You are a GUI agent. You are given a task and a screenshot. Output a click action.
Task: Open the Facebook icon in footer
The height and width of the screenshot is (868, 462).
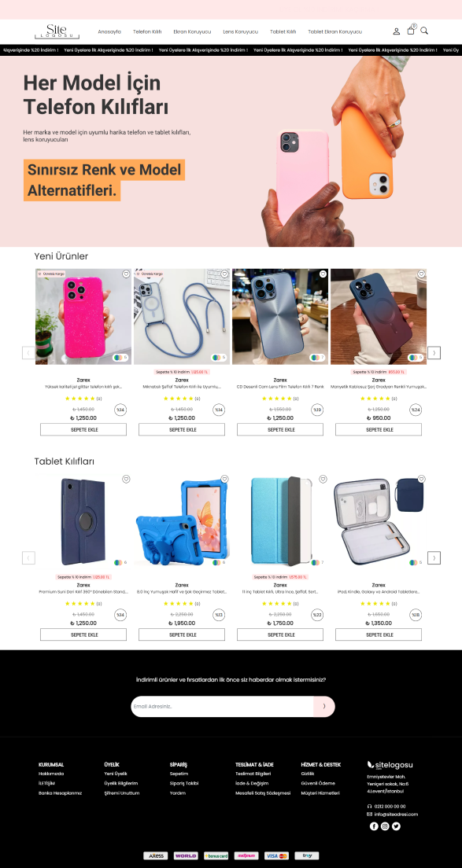(x=374, y=826)
